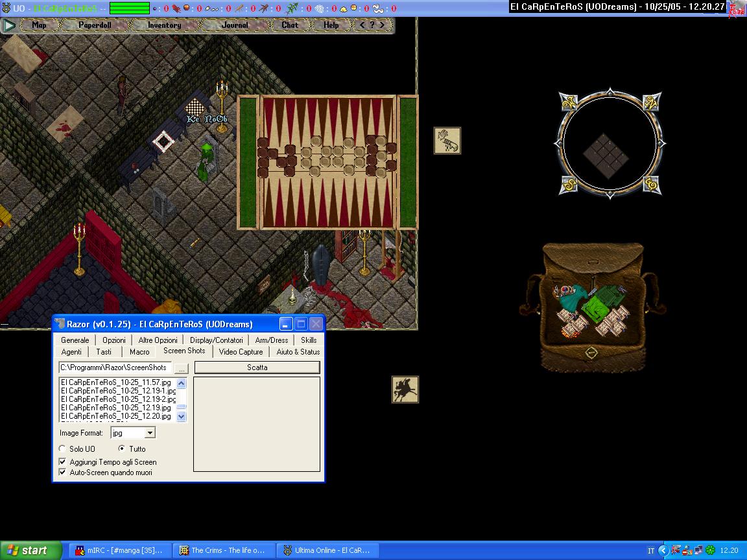
Task: Click the horse rider macro icon
Action: click(x=405, y=389)
